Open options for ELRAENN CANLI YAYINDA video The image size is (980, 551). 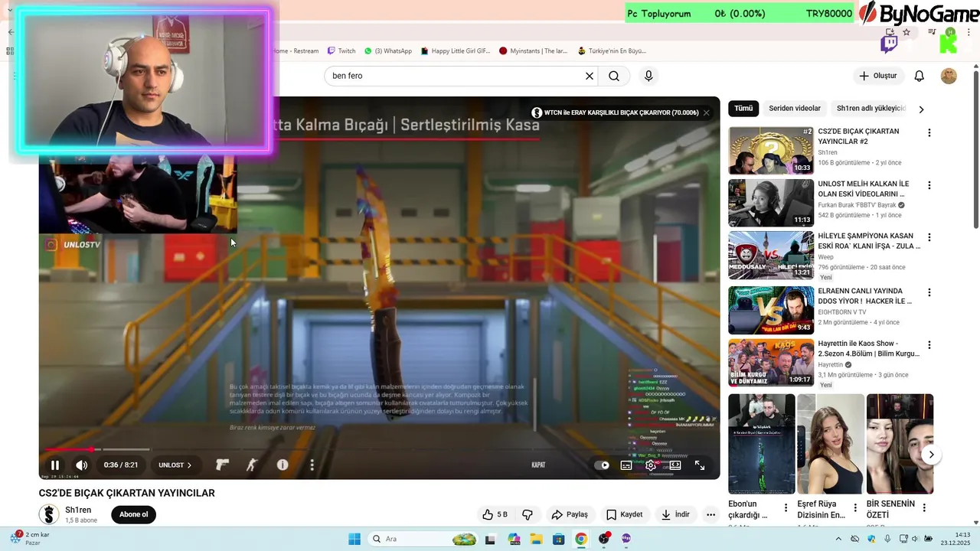point(929,292)
